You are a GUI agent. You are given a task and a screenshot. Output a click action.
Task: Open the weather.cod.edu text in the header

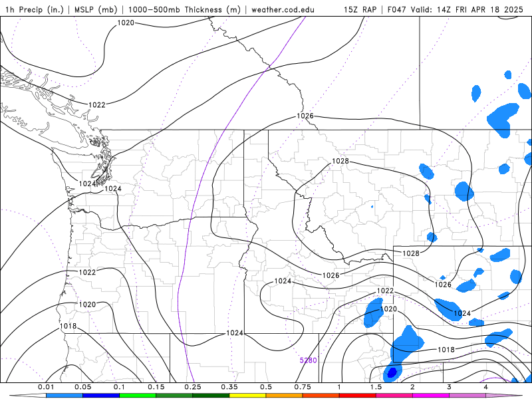tap(283, 9)
